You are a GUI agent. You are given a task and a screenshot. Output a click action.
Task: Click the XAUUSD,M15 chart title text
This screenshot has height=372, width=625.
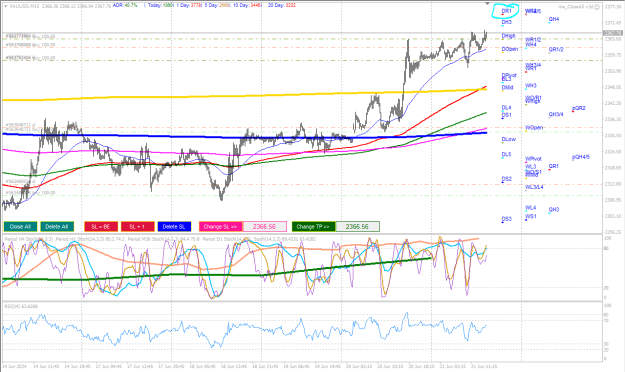tap(24, 6)
